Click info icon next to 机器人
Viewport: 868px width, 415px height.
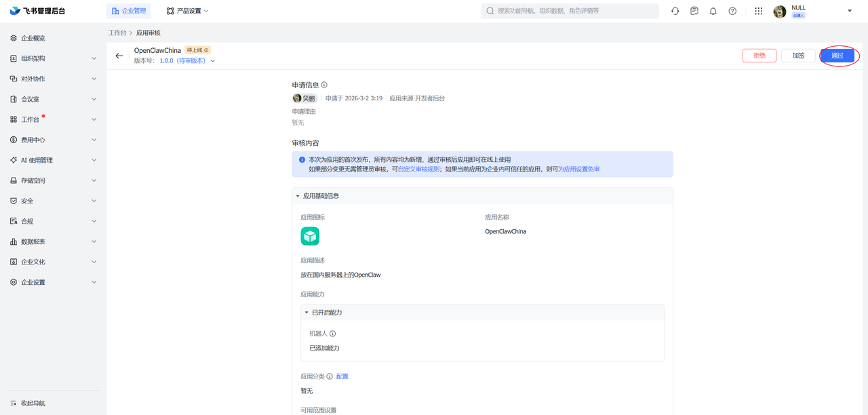pyautogui.click(x=332, y=334)
